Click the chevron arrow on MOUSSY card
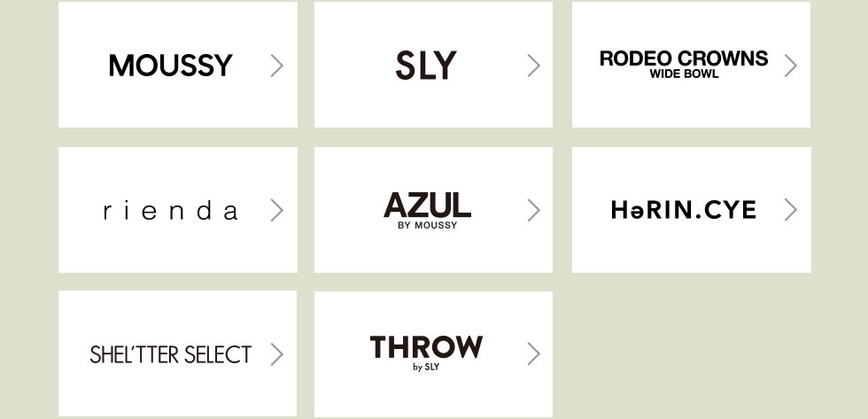The image size is (868, 419). click(x=276, y=66)
